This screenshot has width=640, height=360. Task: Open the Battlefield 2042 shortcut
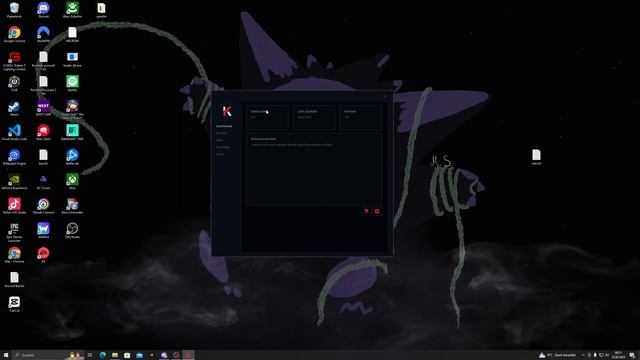[x=72, y=132]
